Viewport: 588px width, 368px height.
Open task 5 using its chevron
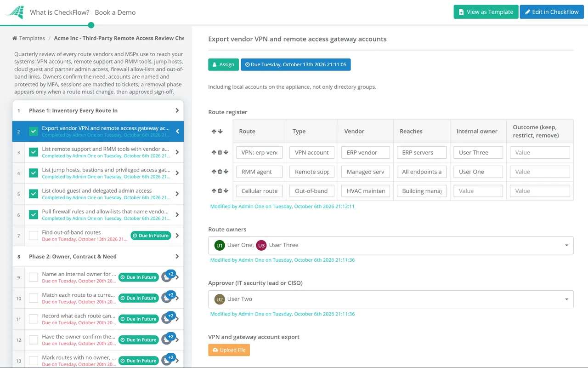tap(177, 194)
